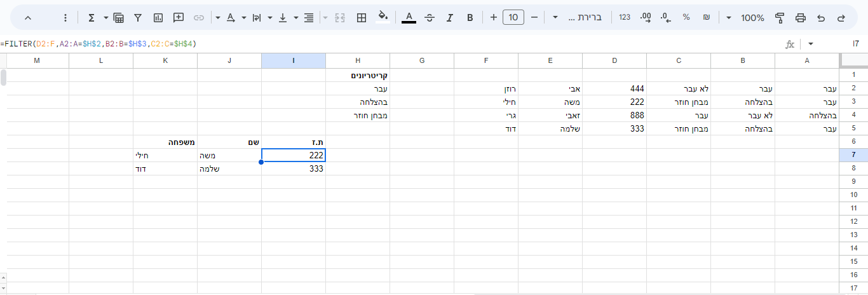
Task: Open the text color picker
Action: 409,18
